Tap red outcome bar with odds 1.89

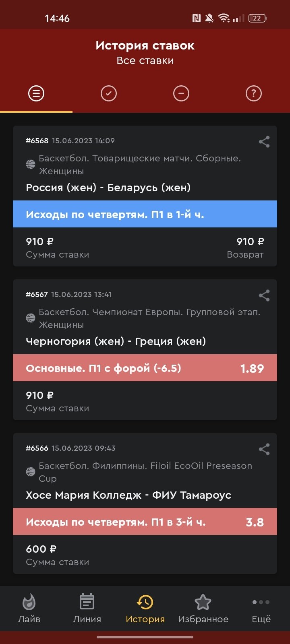145,368
